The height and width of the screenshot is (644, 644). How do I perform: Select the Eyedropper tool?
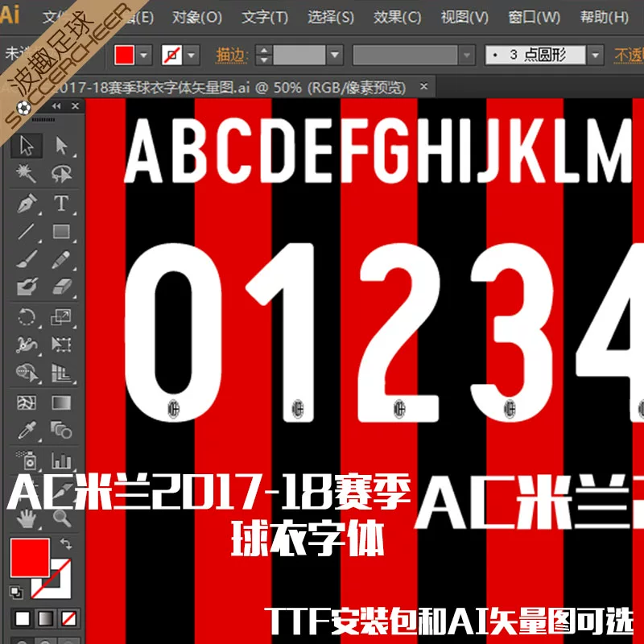click(27, 431)
